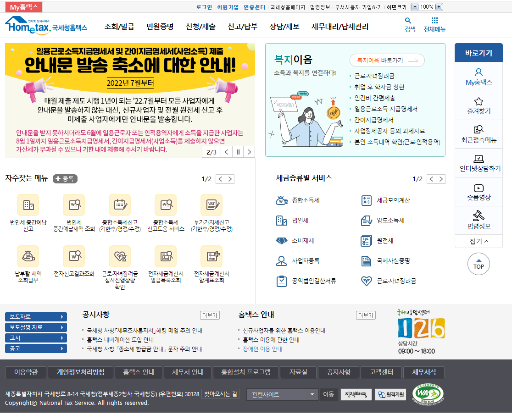512x420 pixels.
Task: Open the 민원증명 menu
Action: [x=160, y=27]
